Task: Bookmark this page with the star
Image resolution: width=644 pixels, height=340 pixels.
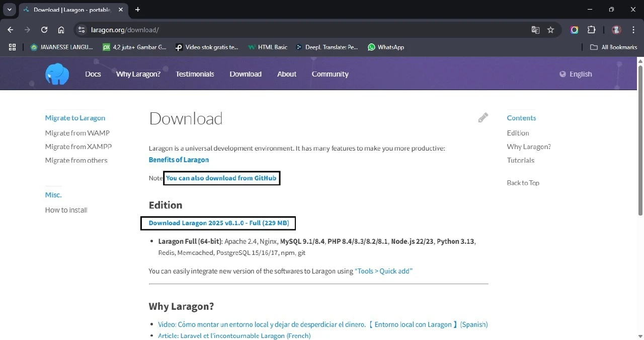Action: coord(550,30)
